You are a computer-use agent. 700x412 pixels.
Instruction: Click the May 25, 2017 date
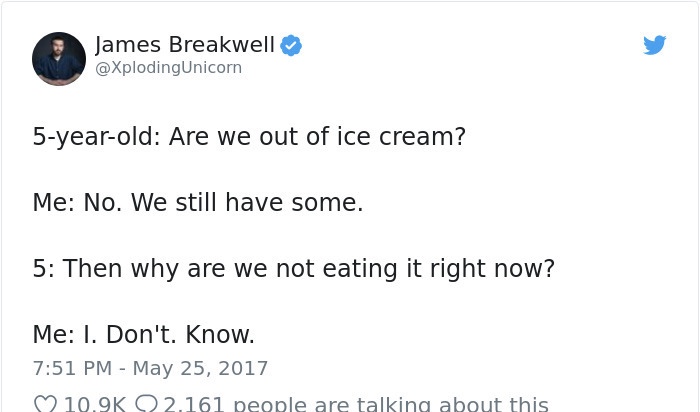click(200, 368)
